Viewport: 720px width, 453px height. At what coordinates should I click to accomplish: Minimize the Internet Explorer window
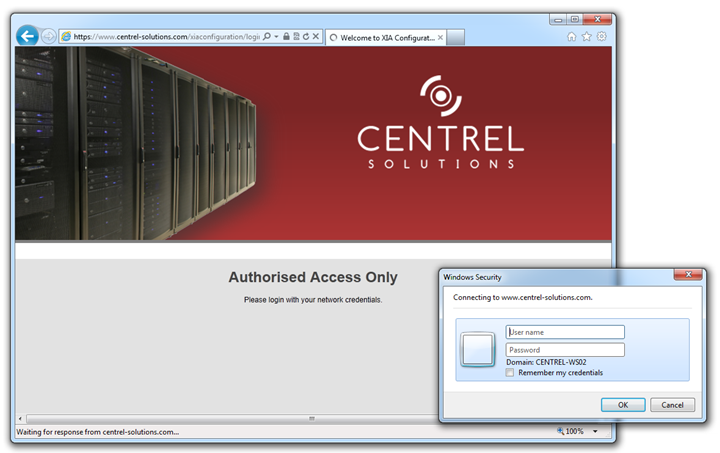[x=558, y=19]
